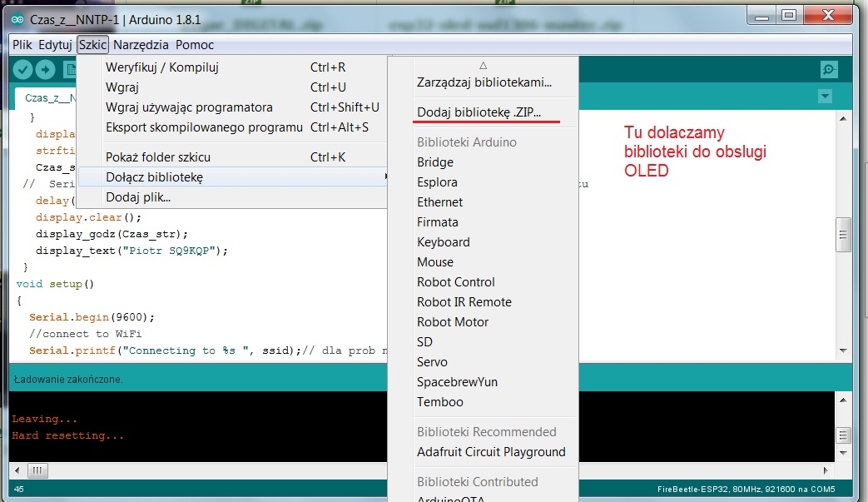Viewport: 868px width, 502px height.
Task: Open the tab menu dropdown arrow
Action: point(825,97)
